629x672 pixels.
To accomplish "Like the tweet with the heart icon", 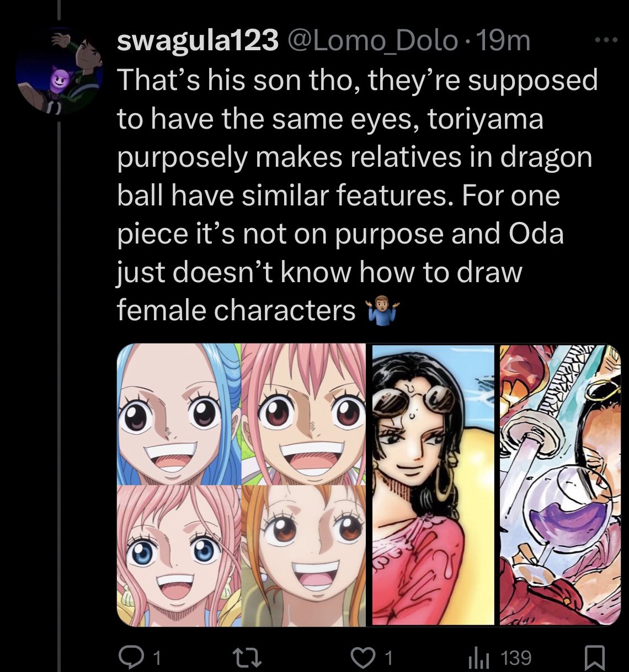I will [363, 657].
